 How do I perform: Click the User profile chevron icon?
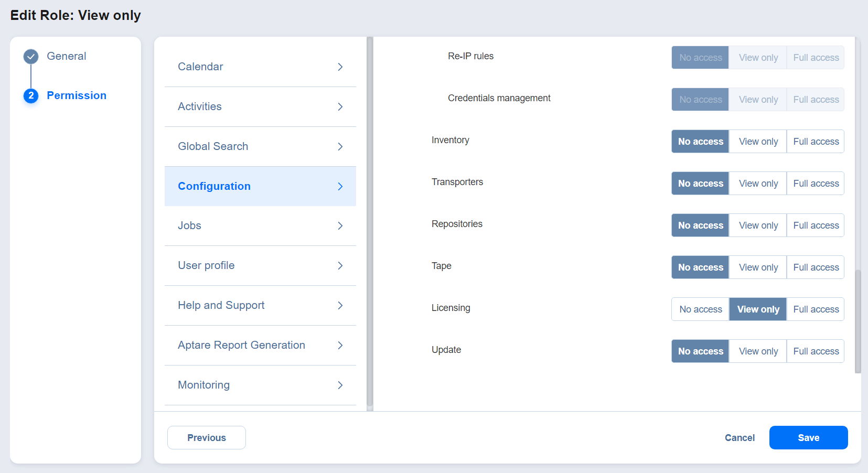tap(340, 265)
